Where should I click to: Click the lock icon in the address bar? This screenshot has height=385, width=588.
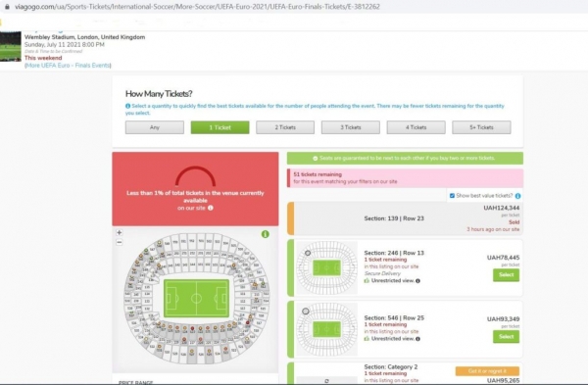(x=7, y=7)
